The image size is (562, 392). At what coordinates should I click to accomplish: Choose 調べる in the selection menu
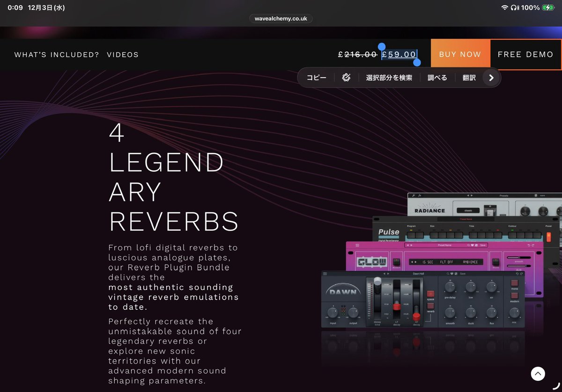437,78
